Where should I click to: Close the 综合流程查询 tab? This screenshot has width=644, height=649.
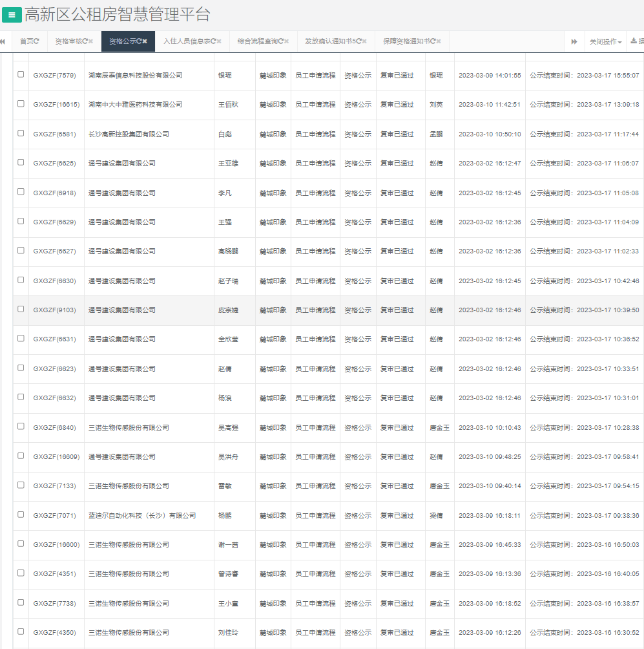pyautogui.click(x=287, y=41)
